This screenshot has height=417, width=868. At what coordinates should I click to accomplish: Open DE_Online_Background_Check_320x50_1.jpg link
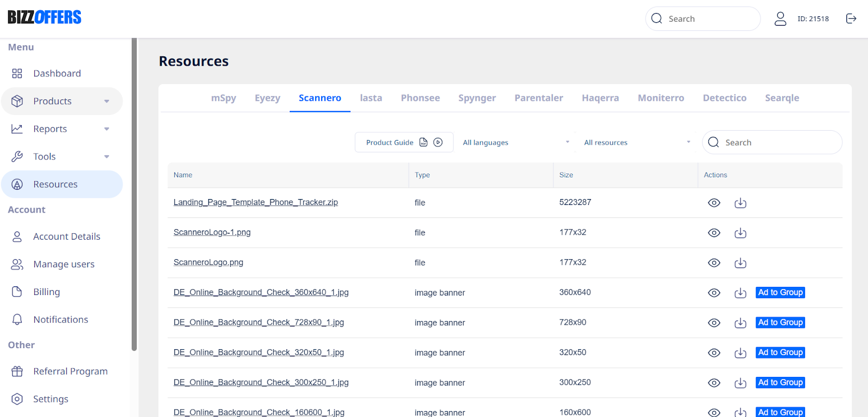(x=259, y=352)
